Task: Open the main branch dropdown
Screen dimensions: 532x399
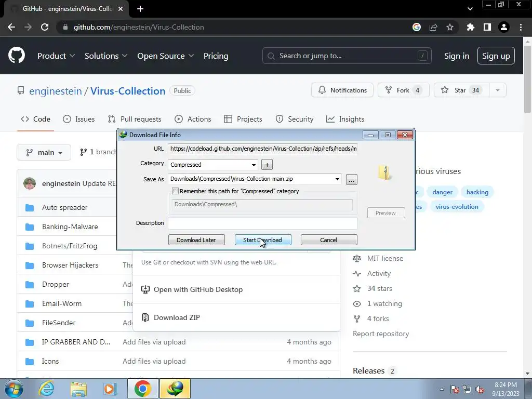Action: tap(44, 152)
